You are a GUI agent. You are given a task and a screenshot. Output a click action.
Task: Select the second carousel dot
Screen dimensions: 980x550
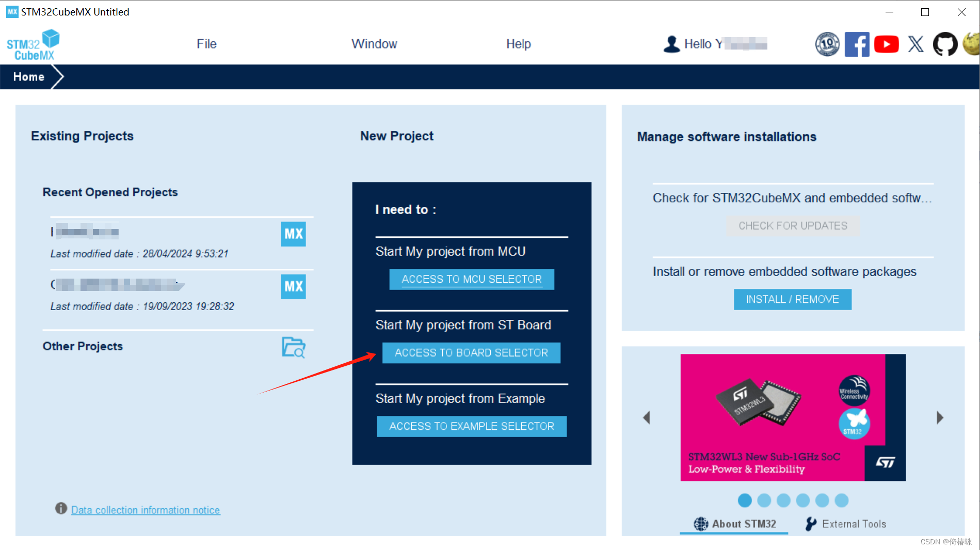tap(764, 500)
